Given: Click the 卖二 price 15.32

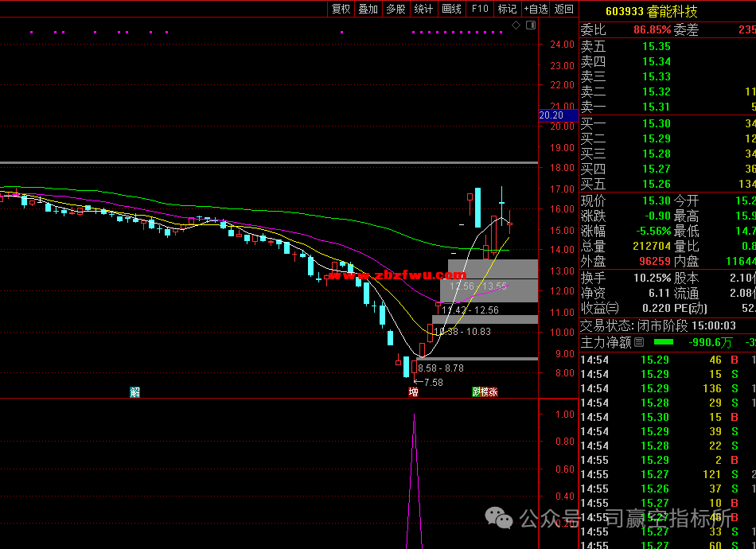Looking at the screenshot, I should pyautogui.click(x=657, y=91).
